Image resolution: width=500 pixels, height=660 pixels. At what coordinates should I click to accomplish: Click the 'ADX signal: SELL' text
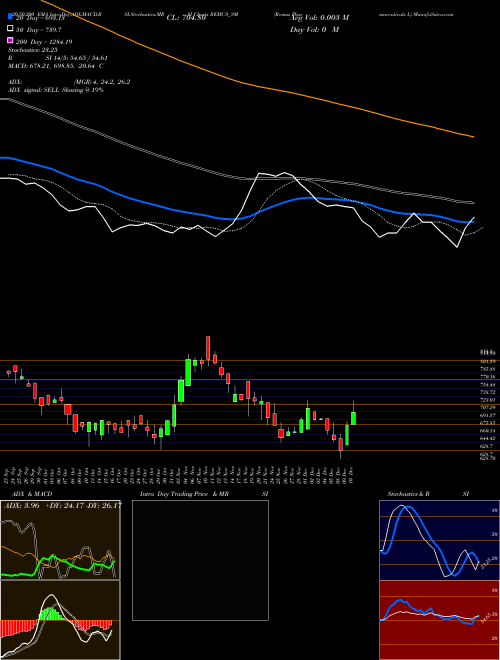click(x=35, y=90)
